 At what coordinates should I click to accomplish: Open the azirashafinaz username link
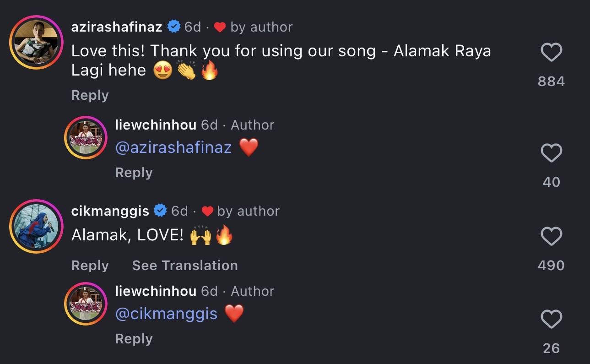point(117,27)
